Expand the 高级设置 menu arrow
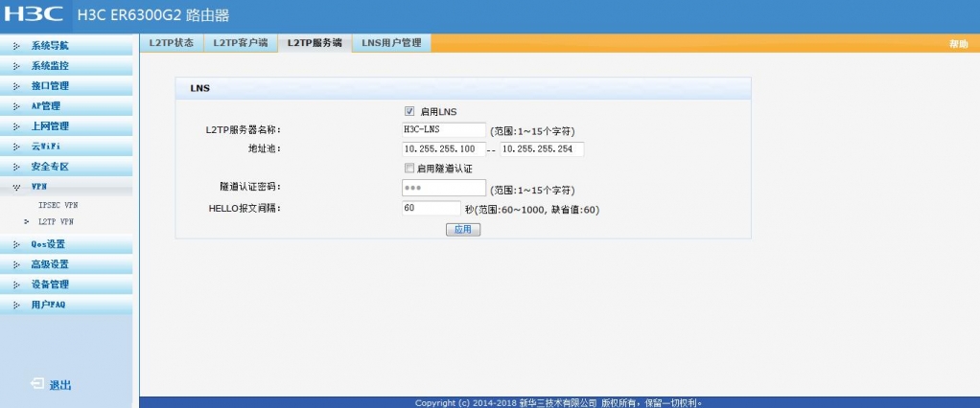 point(16,264)
